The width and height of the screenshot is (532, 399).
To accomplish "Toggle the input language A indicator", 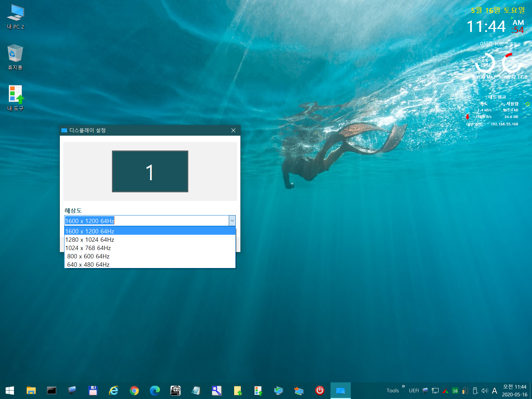I will point(494,391).
